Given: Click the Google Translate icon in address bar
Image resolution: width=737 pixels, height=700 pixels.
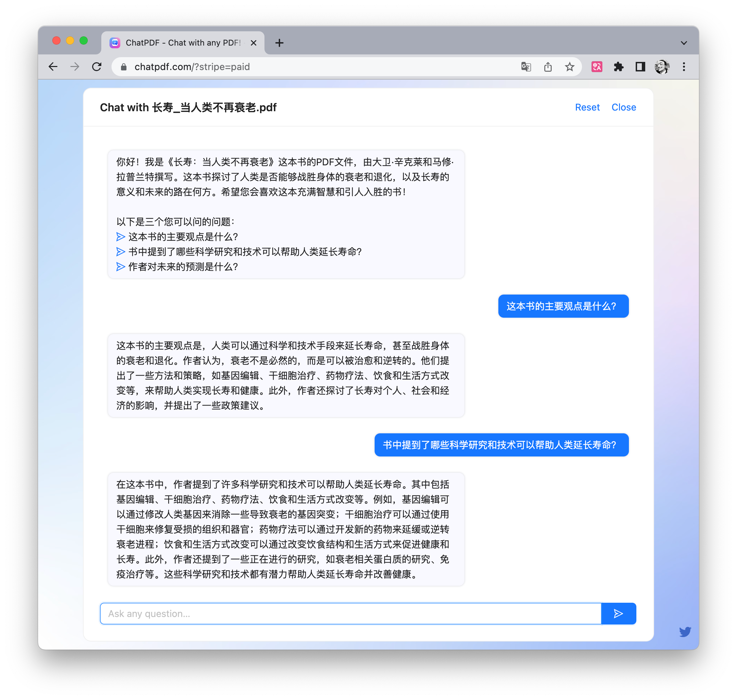Looking at the screenshot, I should (x=526, y=67).
